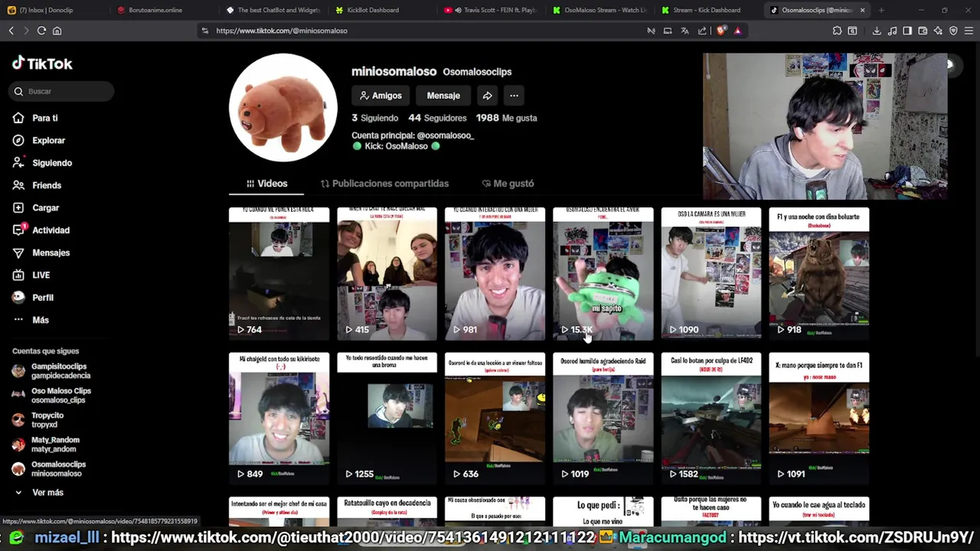The height and width of the screenshot is (551, 980).
Task: Open video with 1090 views
Action: [x=711, y=273]
